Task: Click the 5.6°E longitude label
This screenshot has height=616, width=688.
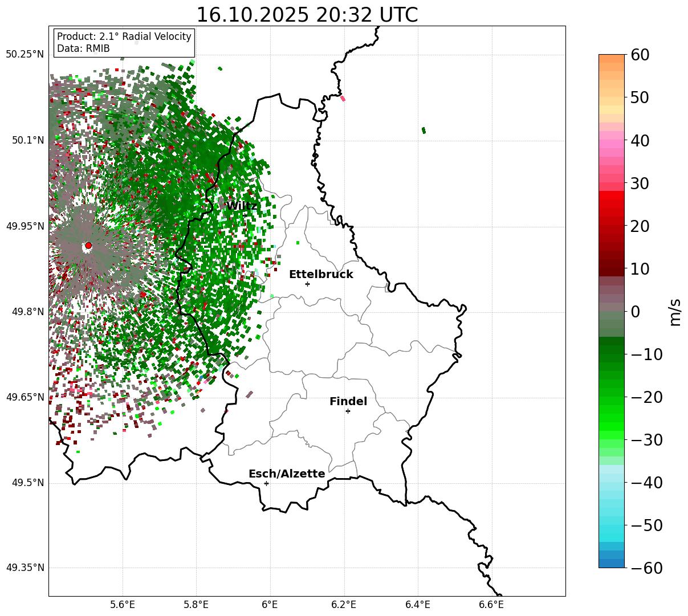Action: (x=123, y=605)
